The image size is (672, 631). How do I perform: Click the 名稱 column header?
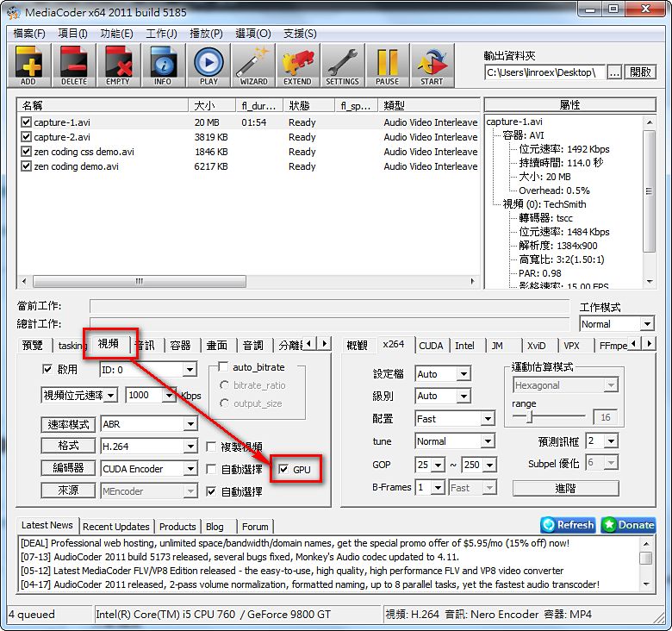point(103,105)
